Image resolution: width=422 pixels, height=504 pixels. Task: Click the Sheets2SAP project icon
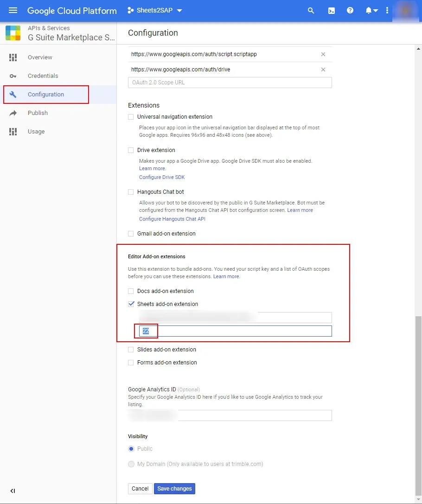(x=130, y=10)
